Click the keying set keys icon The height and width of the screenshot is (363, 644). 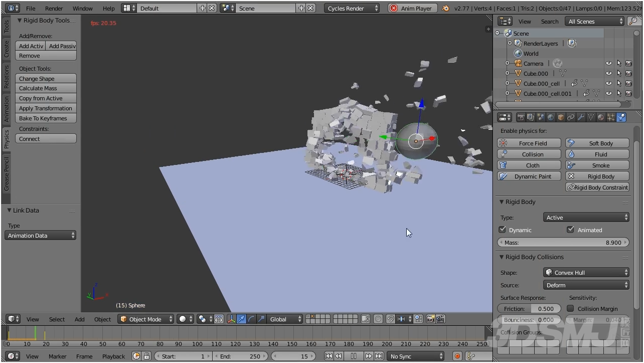(x=470, y=356)
